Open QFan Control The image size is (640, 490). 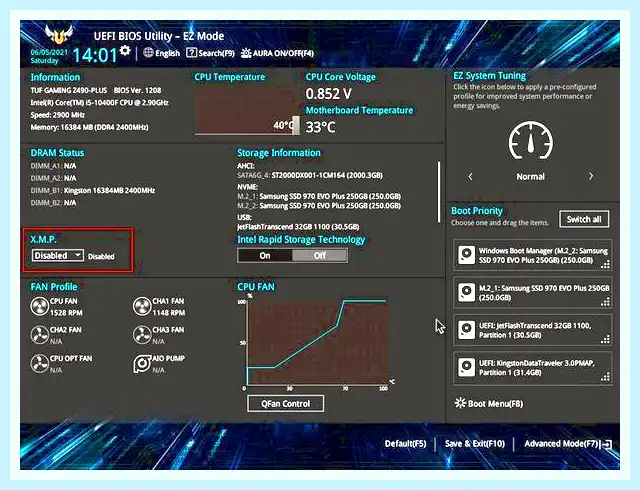click(286, 403)
